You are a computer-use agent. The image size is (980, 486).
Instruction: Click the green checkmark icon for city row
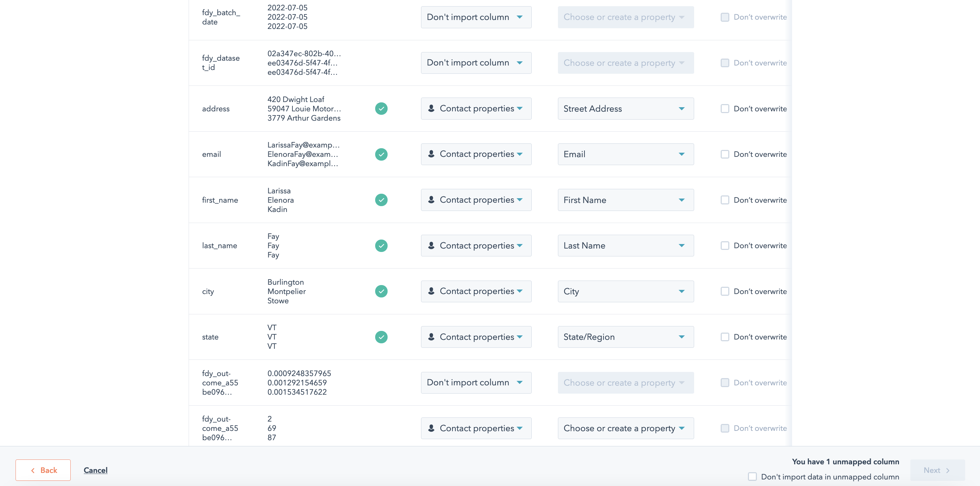point(381,291)
